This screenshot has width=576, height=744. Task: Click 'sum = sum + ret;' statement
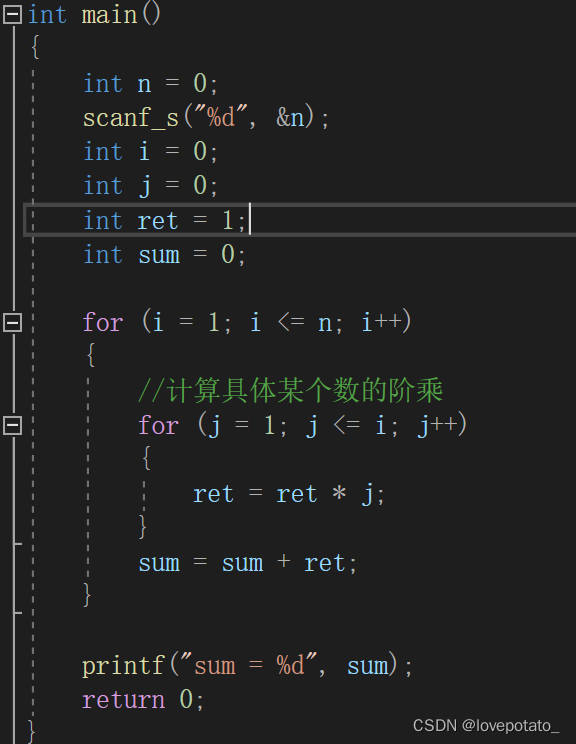247,563
